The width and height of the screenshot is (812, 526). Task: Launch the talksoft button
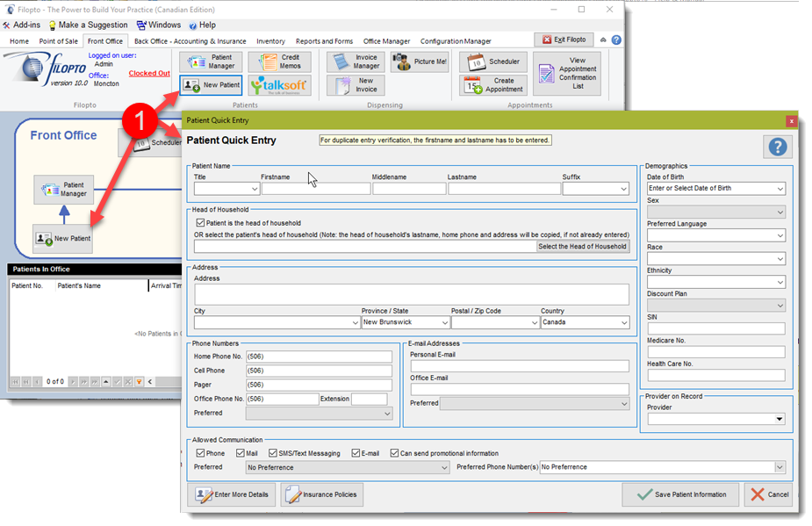pyautogui.click(x=280, y=85)
